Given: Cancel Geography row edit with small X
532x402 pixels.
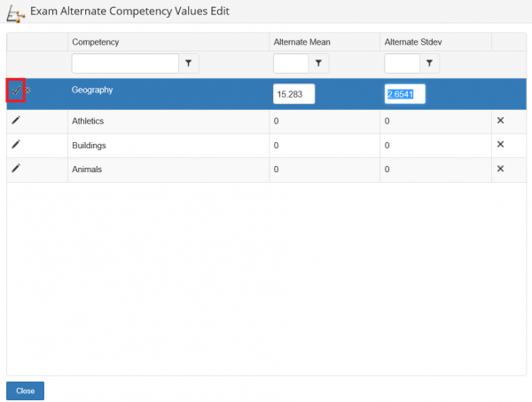Looking at the screenshot, I should coord(28,90).
